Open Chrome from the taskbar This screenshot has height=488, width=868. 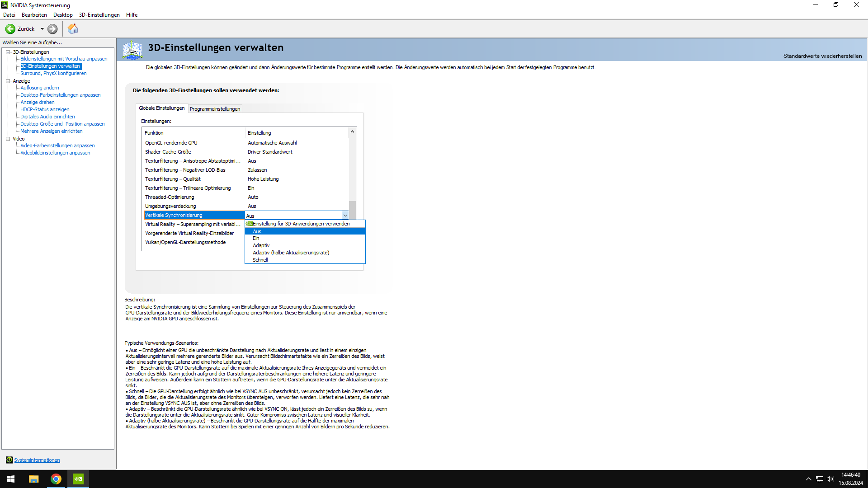click(56, 479)
